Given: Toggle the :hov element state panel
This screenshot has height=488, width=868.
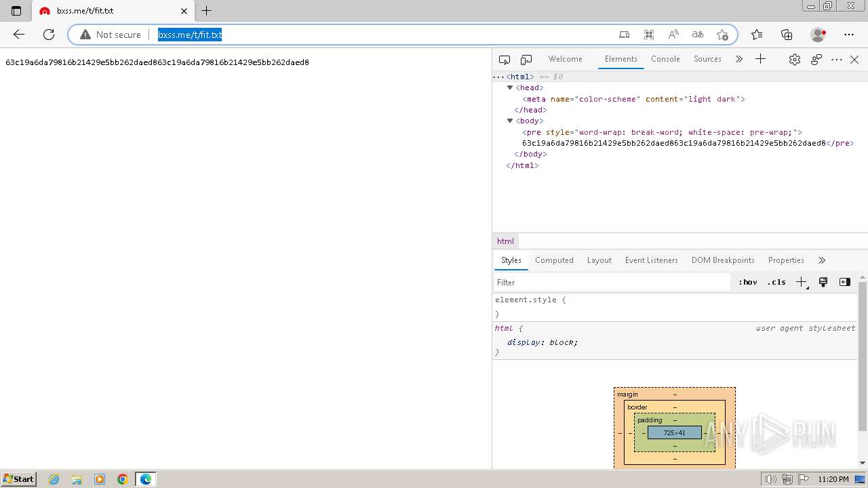Looking at the screenshot, I should tap(748, 282).
